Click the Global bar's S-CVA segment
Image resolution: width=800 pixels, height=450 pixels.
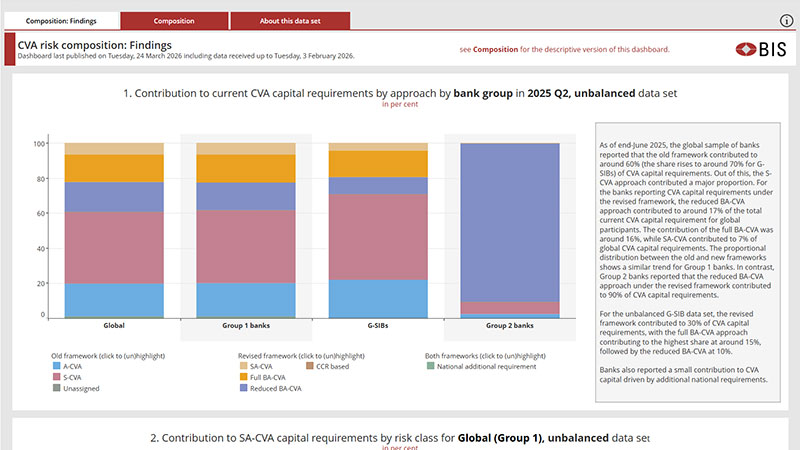114,247
